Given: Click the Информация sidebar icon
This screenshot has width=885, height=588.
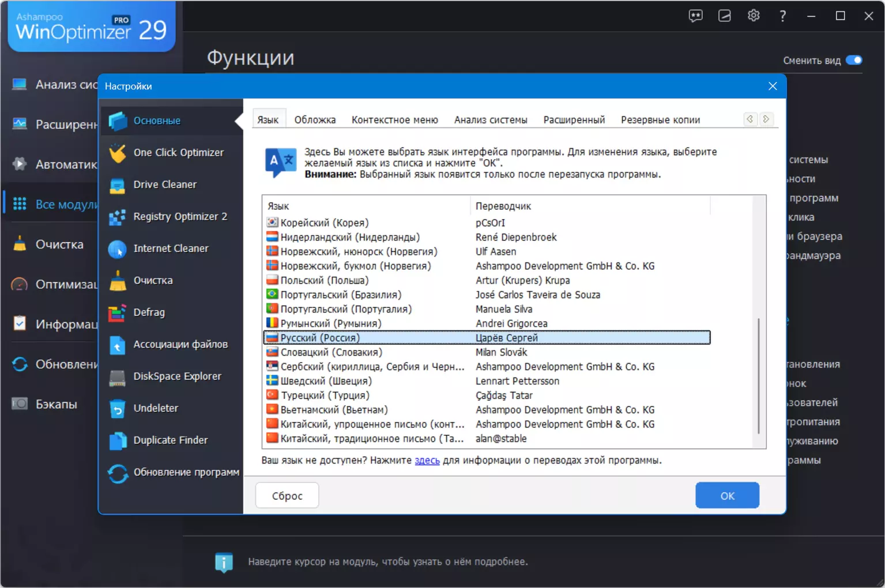Looking at the screenshot, I should coord(20,323).
